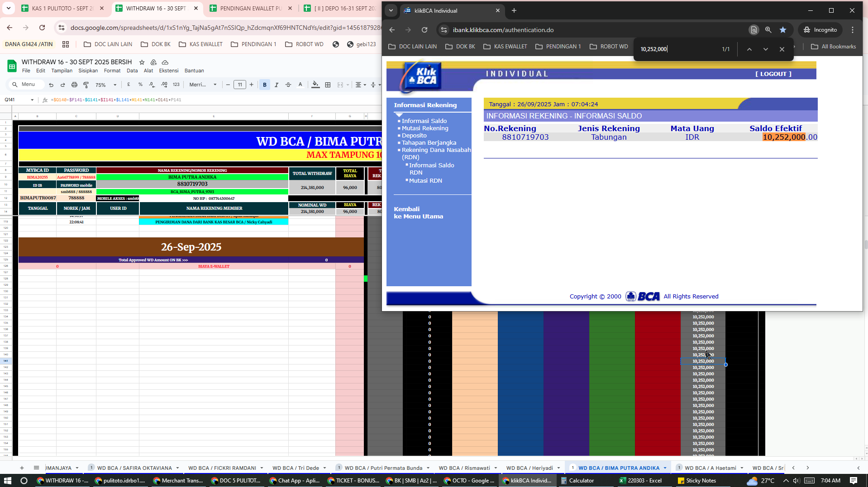This screenshot has width=868, height=487.
Task: Open Incognito tab search dropdown
Action: [x=391, y=10]
